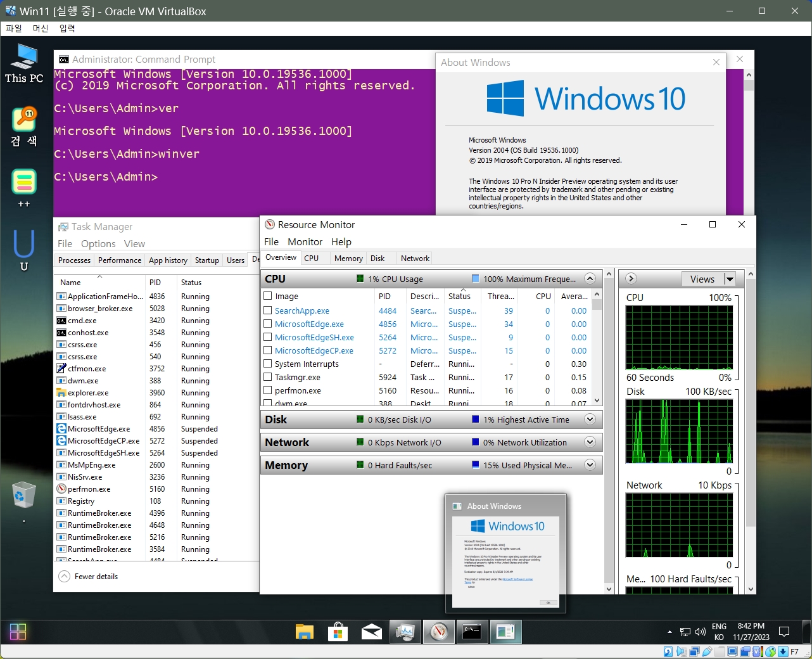Open the VirtualBox 머신 menu
Viewport: 812px width, 659px height.
pyautogui.click(x=41, y=29)
